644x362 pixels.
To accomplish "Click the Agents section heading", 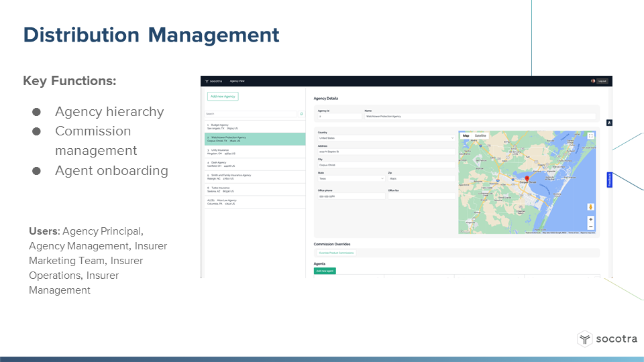I will coord(319,264).
